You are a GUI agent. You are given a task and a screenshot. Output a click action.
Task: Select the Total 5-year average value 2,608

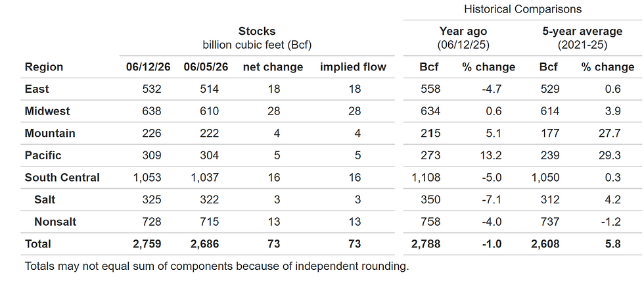click(x=545, y=244)
